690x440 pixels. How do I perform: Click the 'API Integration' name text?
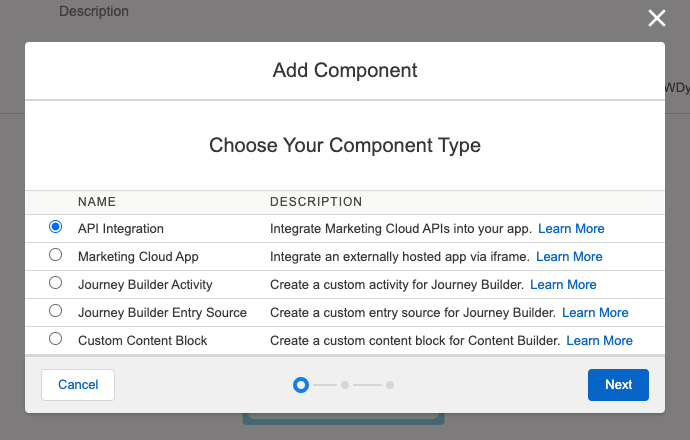pyautogui.click(x=121, y=229)
